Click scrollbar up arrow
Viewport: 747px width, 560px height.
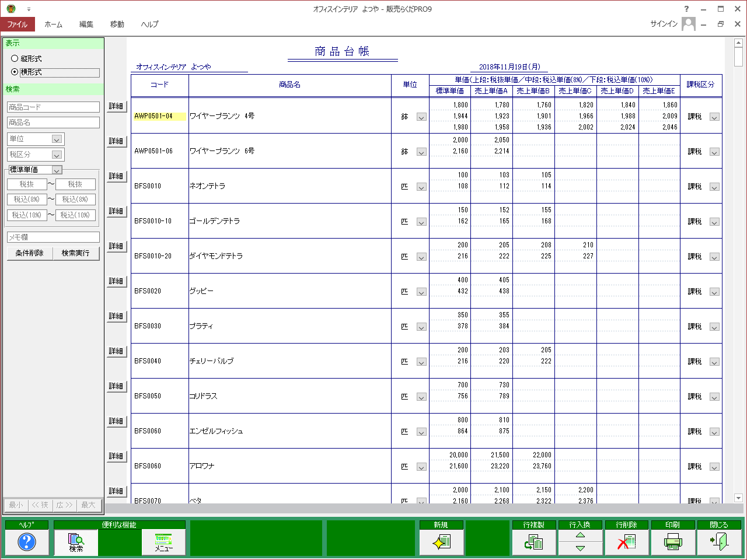738,43
